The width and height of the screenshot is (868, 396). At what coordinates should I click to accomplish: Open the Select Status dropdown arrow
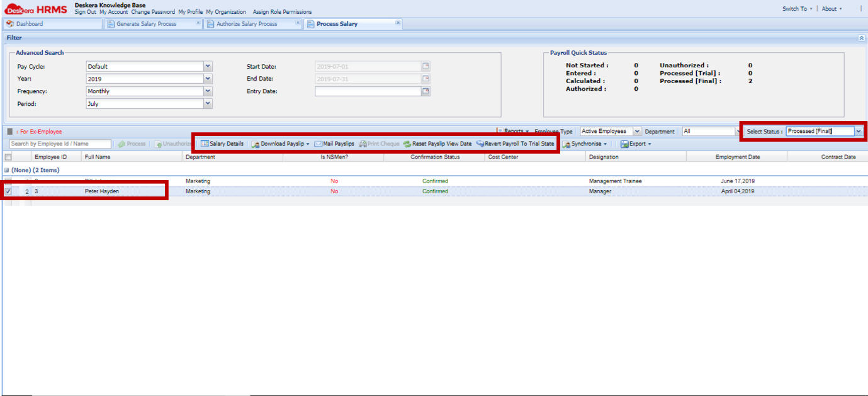pos(859,131)
